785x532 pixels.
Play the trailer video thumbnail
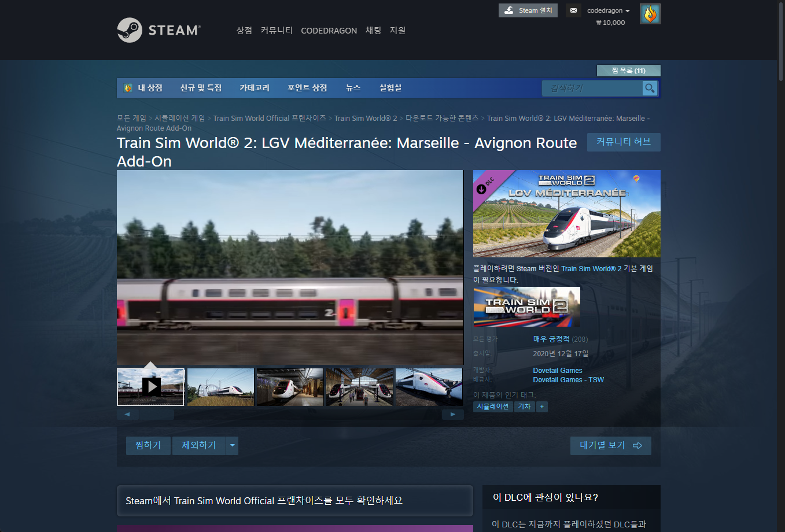point(150,387)
